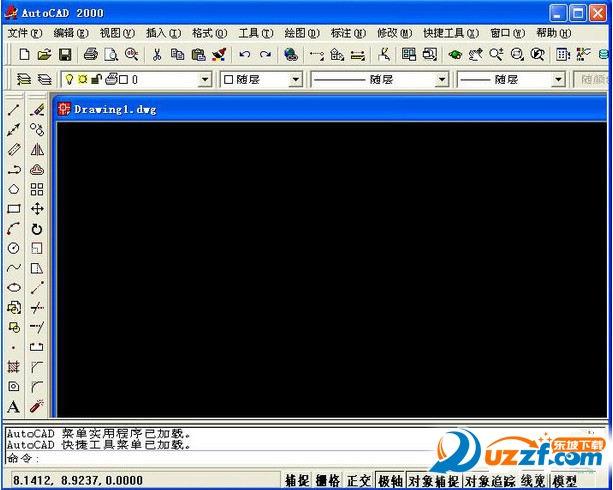Click the 命令 command line input
This screenshot has height=490, width=613.
(219, 458)
